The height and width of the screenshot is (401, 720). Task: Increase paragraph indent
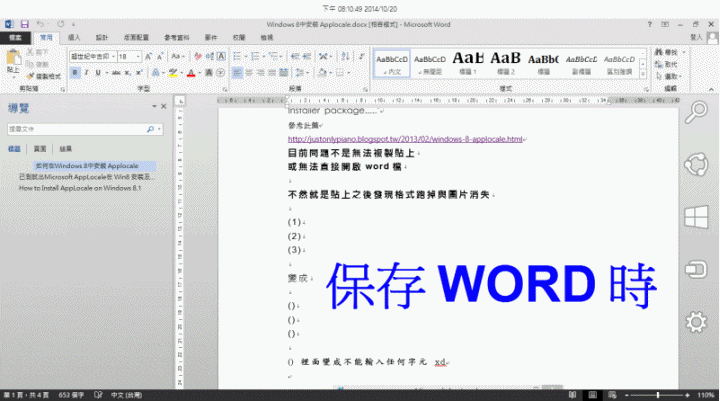[x=307, y=56]
